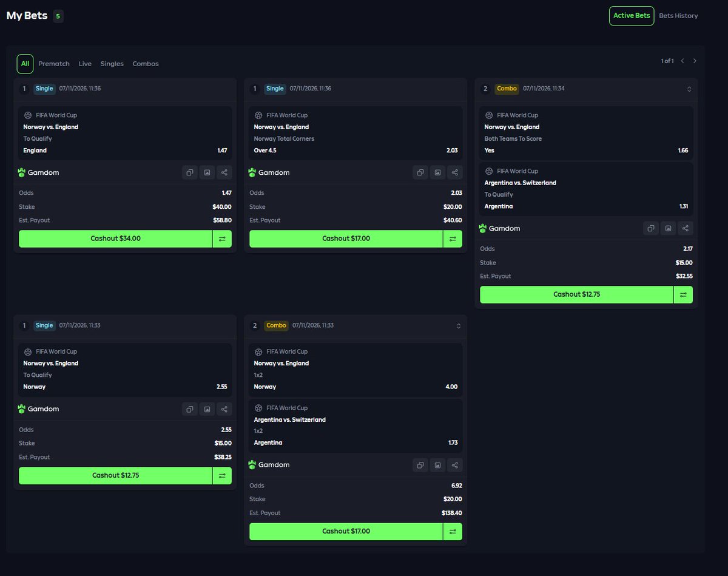Collapse the 07/11/2026, 11:33 combo card

[x=459, y=325]
